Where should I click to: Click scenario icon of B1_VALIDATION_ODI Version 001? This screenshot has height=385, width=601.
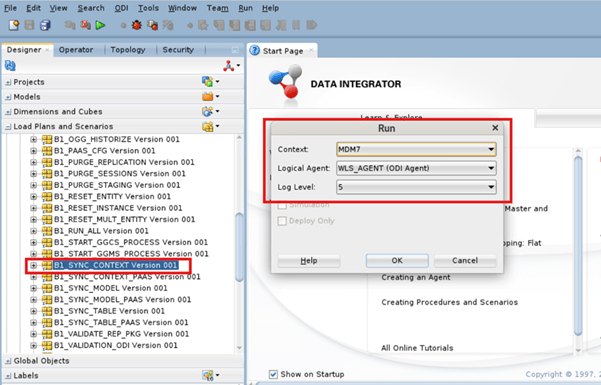[x=47, y=346]
